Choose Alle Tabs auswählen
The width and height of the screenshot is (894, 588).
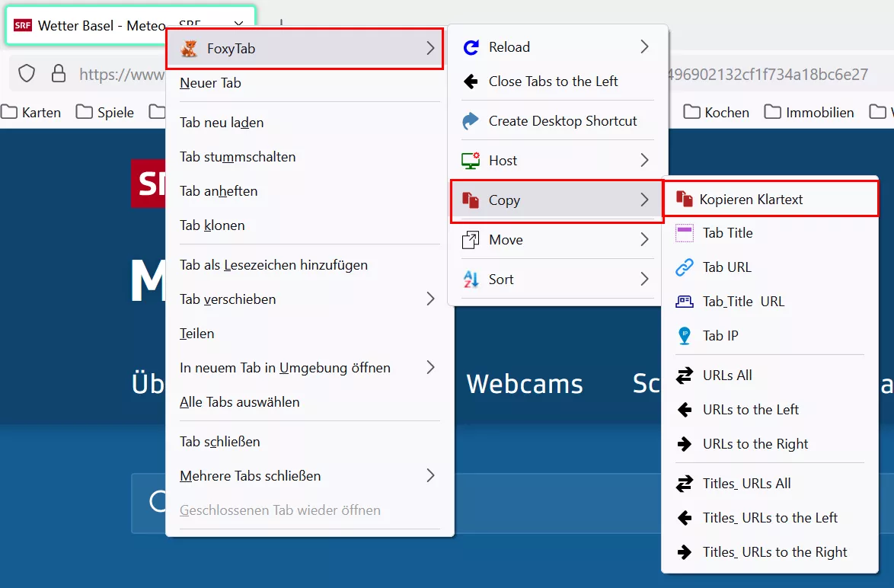(310, 402)
